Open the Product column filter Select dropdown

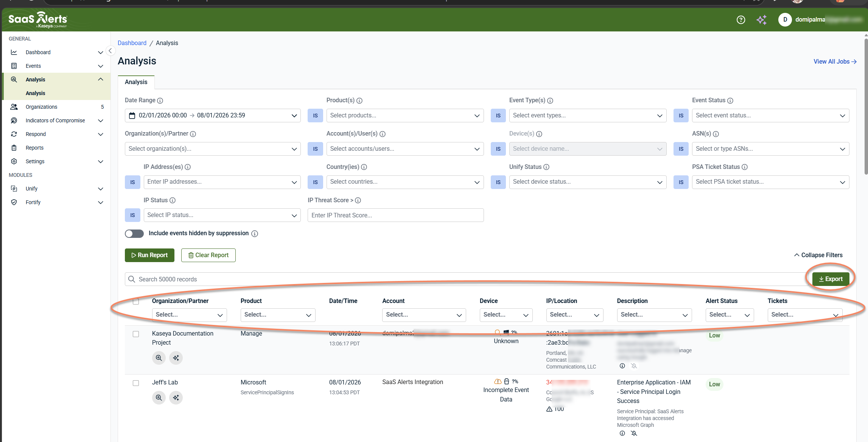point(278,315)
